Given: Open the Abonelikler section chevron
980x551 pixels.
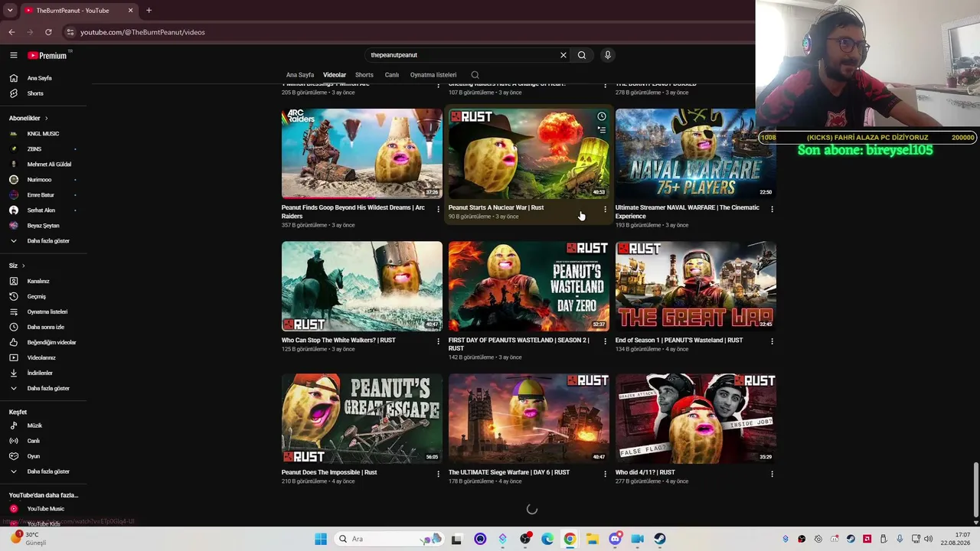Looking at the screenshot, I should [x=46, y=119].
